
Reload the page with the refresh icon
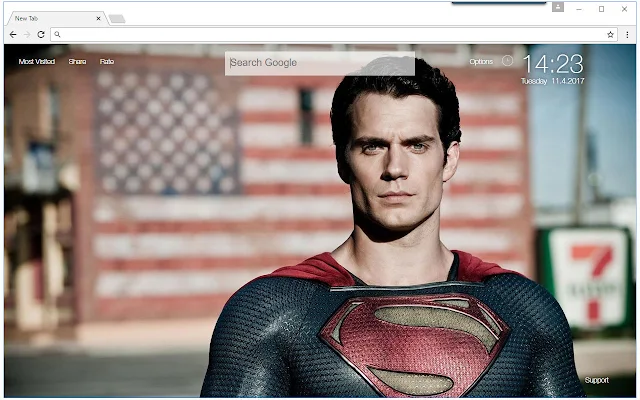click(41, 35)
